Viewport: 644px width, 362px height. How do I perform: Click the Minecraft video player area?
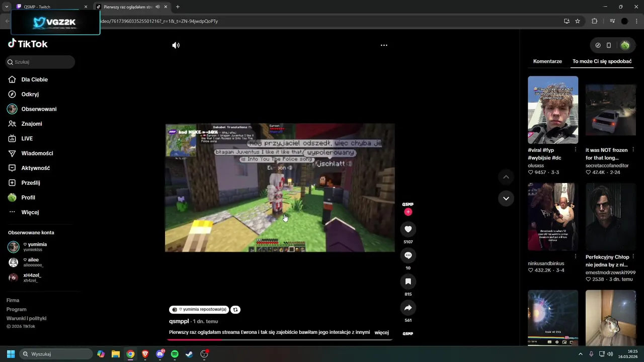[280, 188]
